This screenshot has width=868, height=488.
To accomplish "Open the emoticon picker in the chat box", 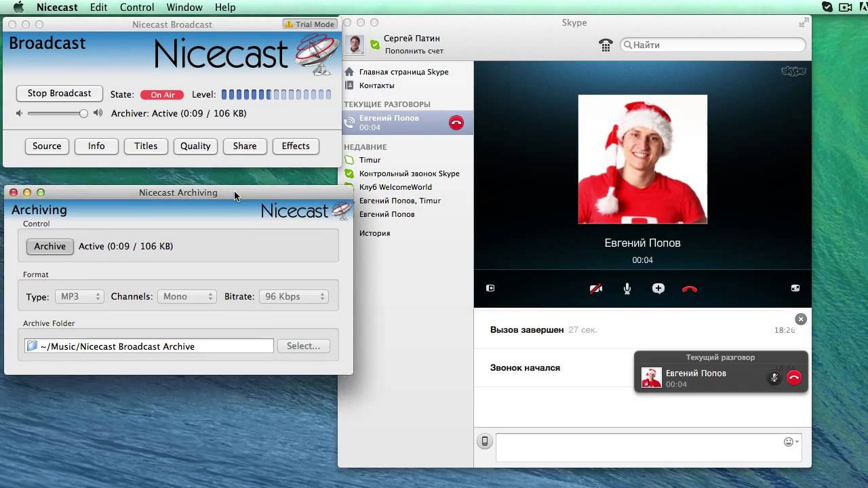I will [x=789, y=442].
